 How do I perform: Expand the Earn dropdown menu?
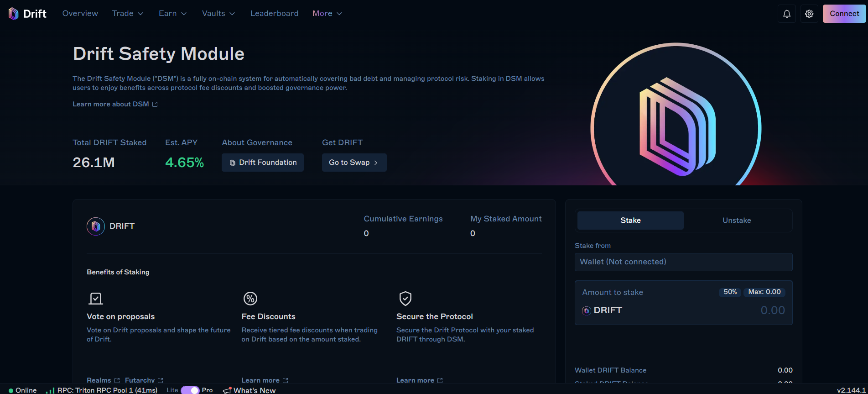172,14
